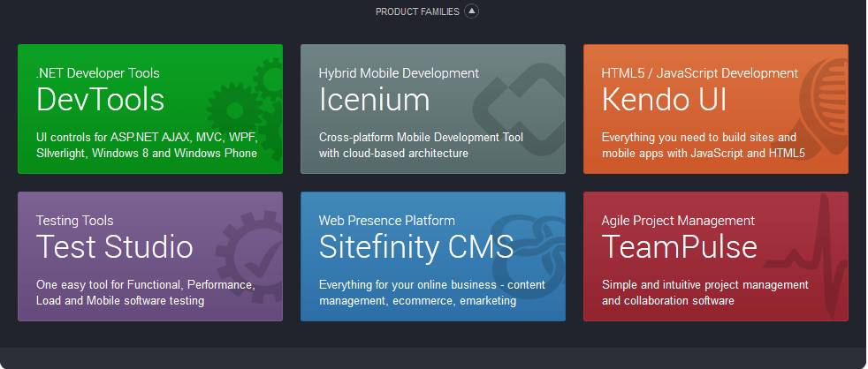This screenshot has height=369, width=868.
Task: Open the Icenium product heading
Action: 374,100
